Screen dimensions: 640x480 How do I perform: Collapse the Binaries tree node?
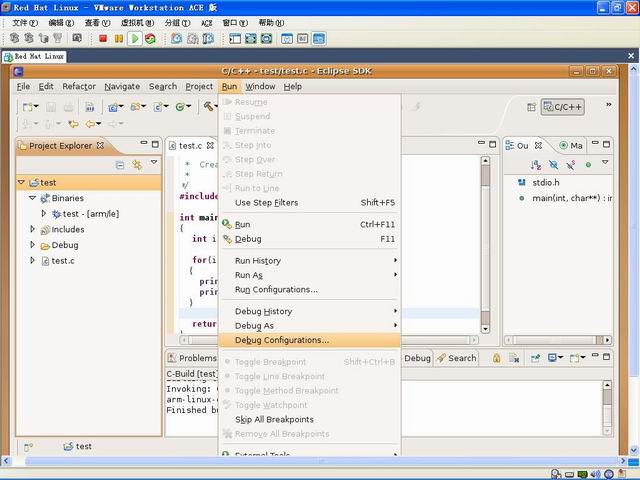(32, 198)
